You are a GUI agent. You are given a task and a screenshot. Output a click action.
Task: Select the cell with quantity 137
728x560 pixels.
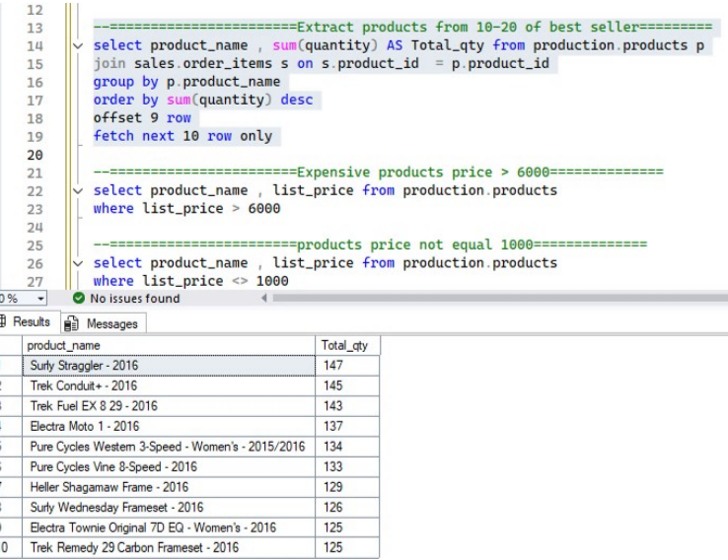click(347, 426)
